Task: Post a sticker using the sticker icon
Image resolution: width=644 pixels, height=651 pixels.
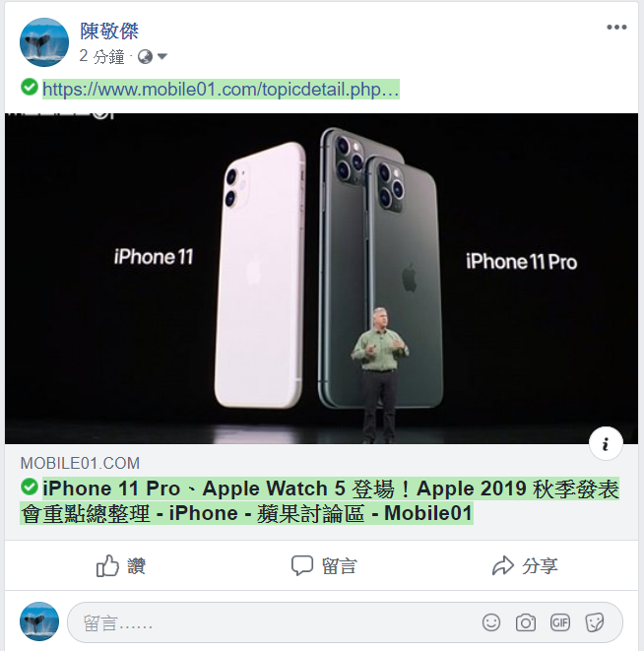Action: [594, 622]
